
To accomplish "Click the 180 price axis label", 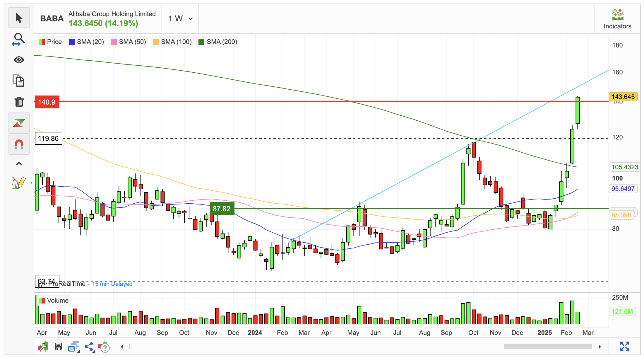I will pos(617,45).
